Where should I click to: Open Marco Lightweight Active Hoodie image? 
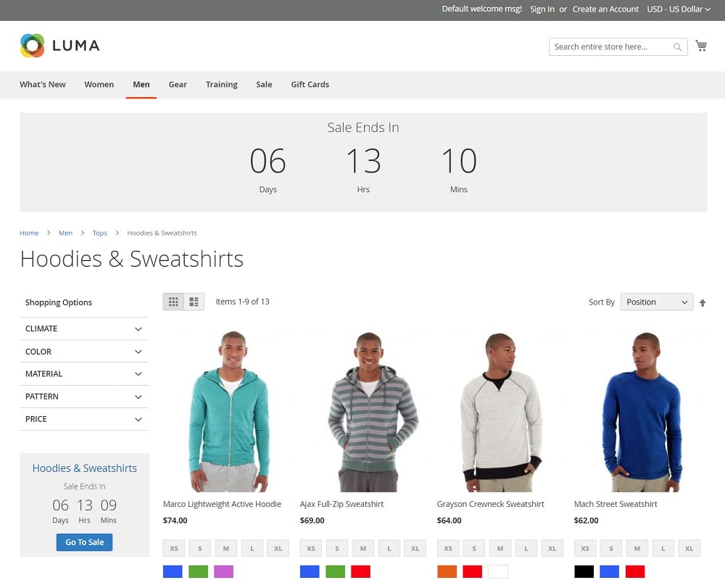pyautogui.click(x=229, y=411)
